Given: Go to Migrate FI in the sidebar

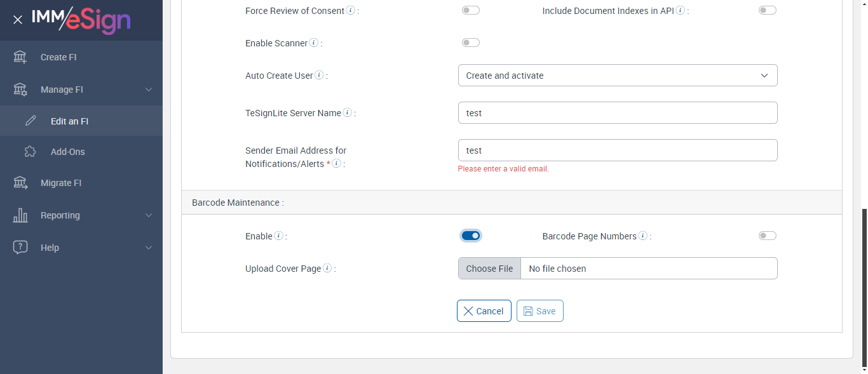Looking at the screenshot, I should pos(61,183).
